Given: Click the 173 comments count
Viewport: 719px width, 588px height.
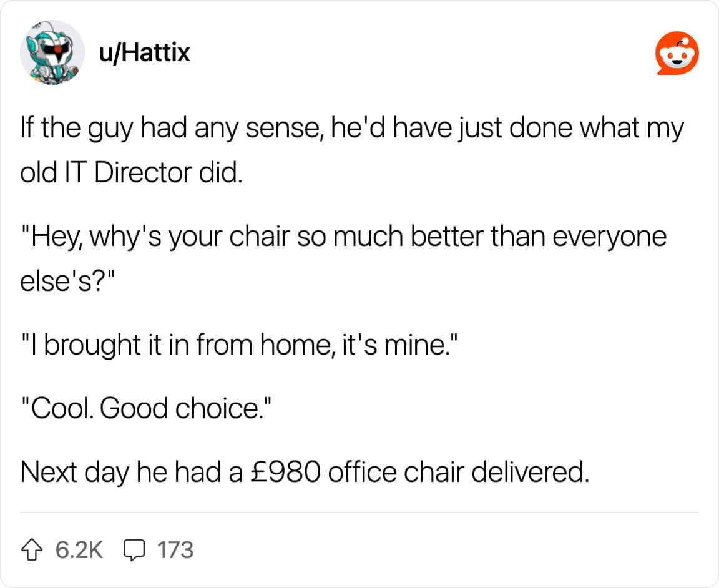Looking at the screenshot, I should pyautogui.click(x=175, y=550).
